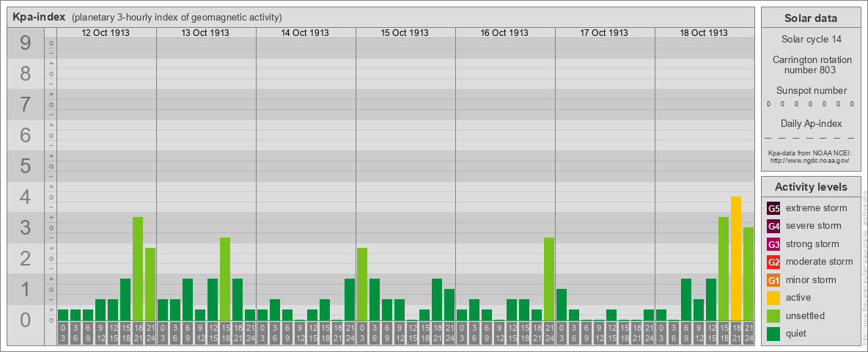Click the Kp scale number 5
The image size is (868, 352).
pos(26,166)
